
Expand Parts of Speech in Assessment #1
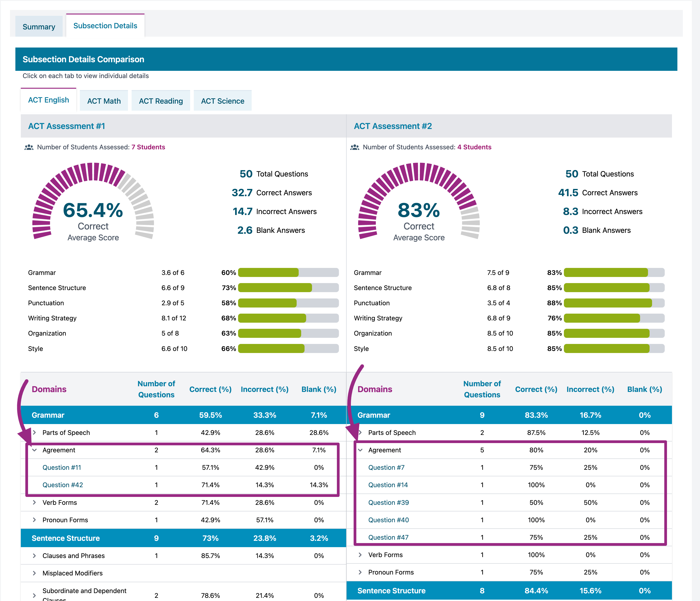click(x=34, y=432)
